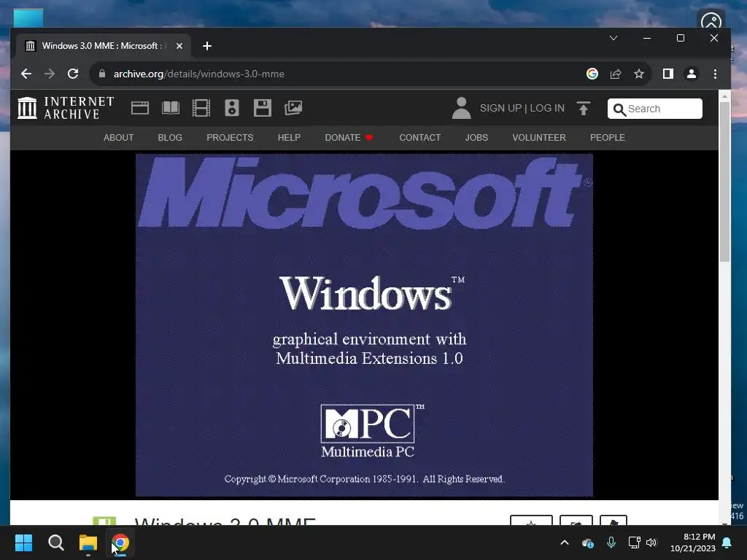
Task: Open taskbar Search
Action: click(x=55, y=542)
